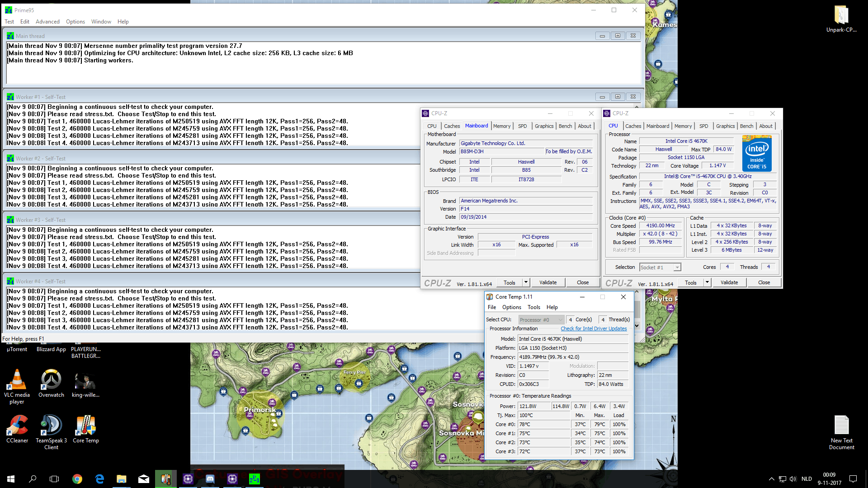Open Google Chrome from the taskbar
This screenshot has width=868, height=488.
(77, 479)
